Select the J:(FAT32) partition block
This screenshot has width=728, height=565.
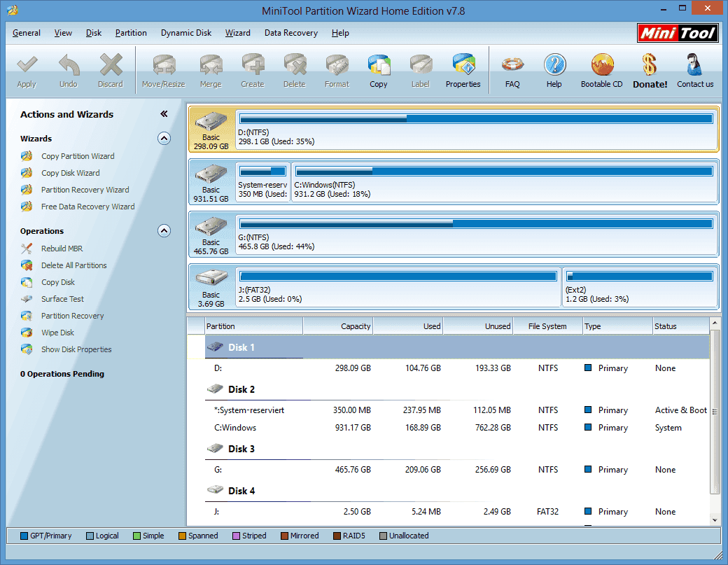398,287
